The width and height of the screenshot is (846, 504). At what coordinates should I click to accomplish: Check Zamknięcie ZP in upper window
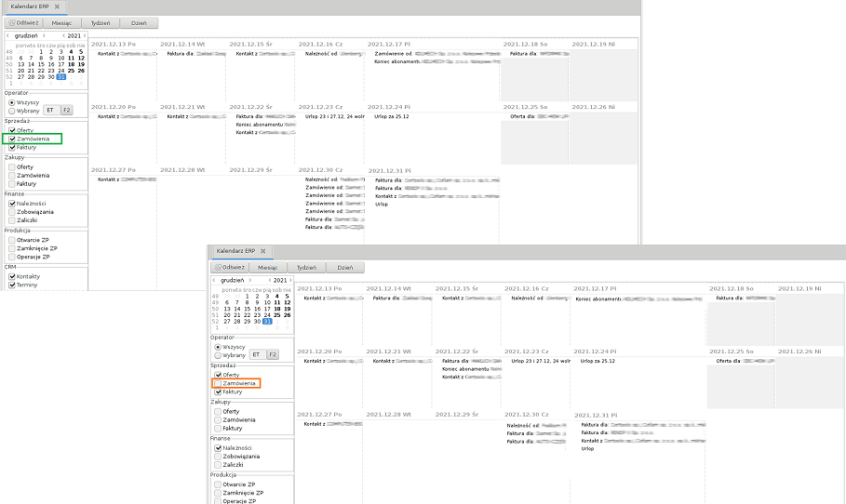click(x=12, y=249)
